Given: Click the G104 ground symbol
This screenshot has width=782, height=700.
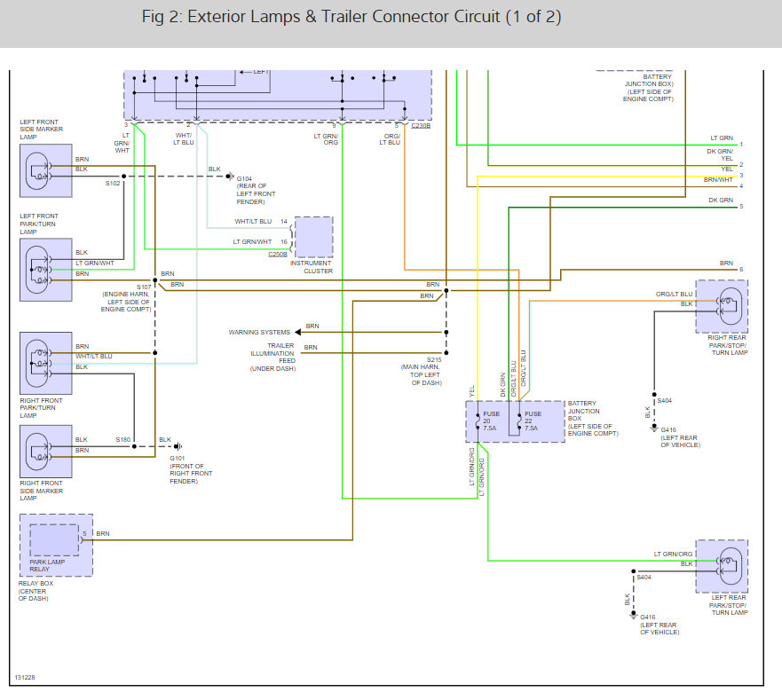Looking at the screenshot, I should click(229, 176).
